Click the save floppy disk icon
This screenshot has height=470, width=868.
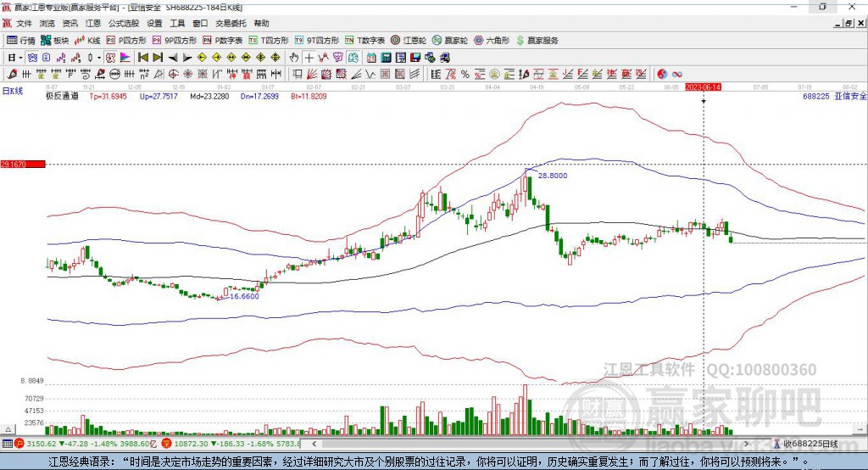point(415,58)
